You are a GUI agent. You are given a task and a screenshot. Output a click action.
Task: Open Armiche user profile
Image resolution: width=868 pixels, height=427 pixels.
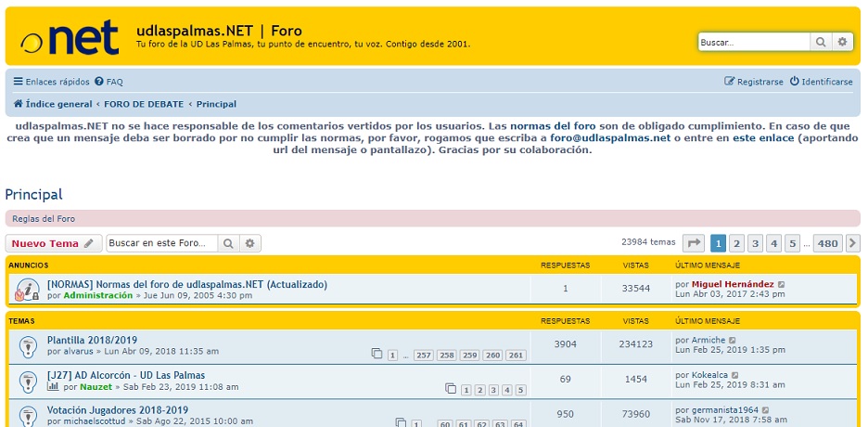coord(708,340)
